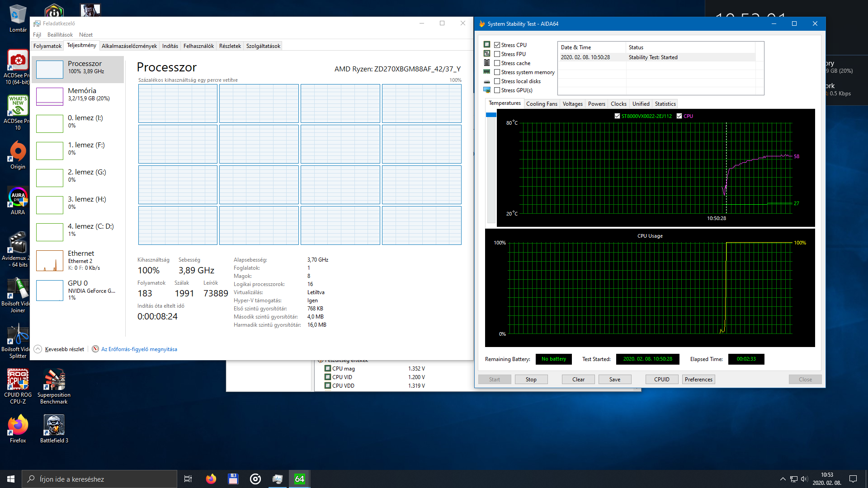868x488 pixels.
Task: Select Memória in the performance sidebar
Action: 78,96
